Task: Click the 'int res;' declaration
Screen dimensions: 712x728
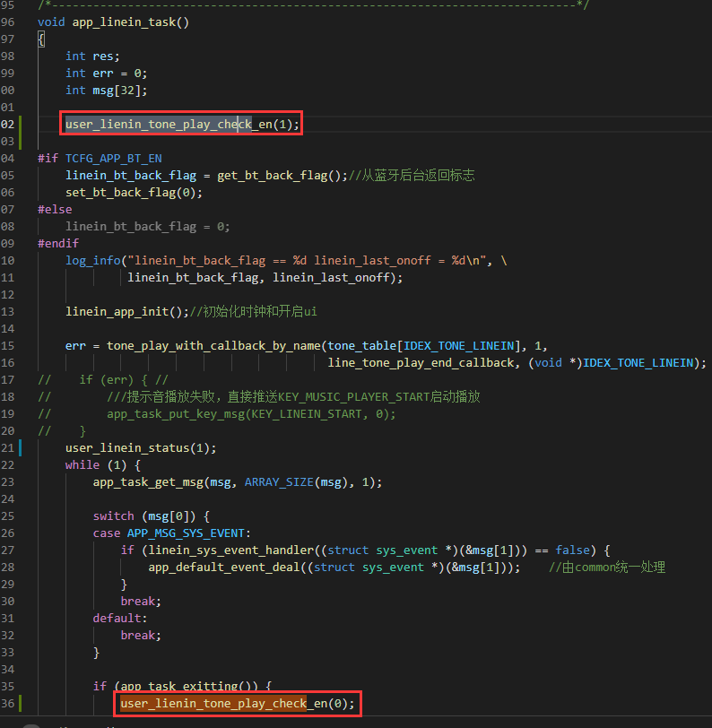Action: pos(92,56)
